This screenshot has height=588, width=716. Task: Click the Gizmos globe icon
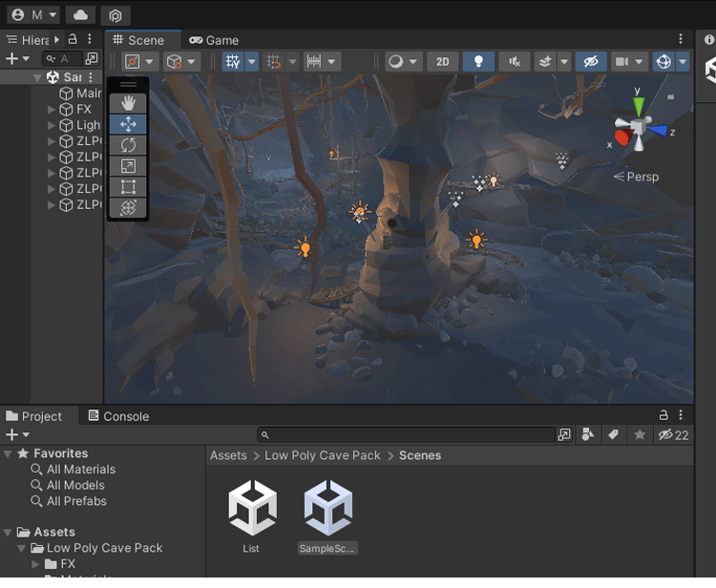pos(663,62)
